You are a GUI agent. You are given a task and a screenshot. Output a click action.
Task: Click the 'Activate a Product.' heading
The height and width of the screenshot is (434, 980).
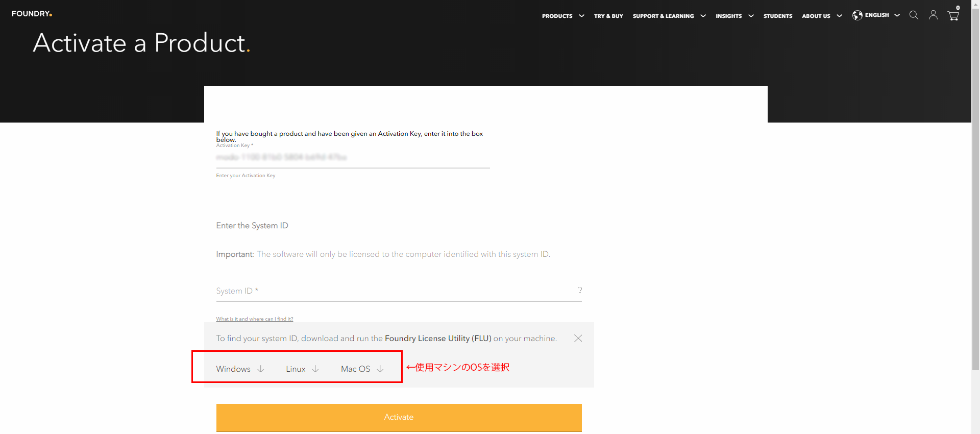[x=141, y=43]
